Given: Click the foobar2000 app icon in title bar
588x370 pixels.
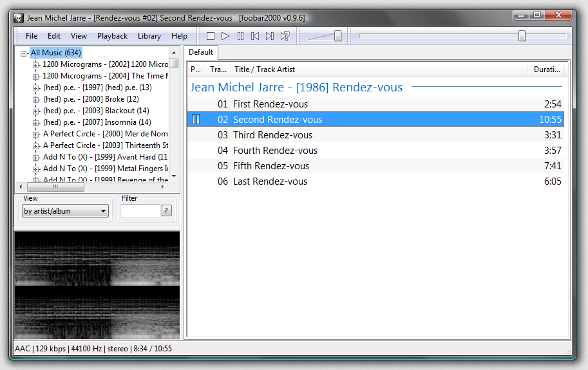Looking at the screenshot, I should (x=19, y=18).
